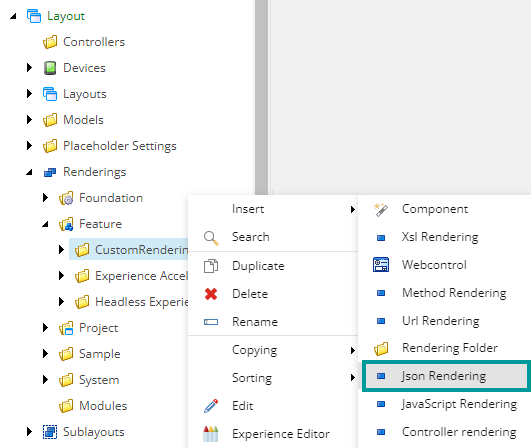Select the Controllers tree item

(x=94, y=42)
